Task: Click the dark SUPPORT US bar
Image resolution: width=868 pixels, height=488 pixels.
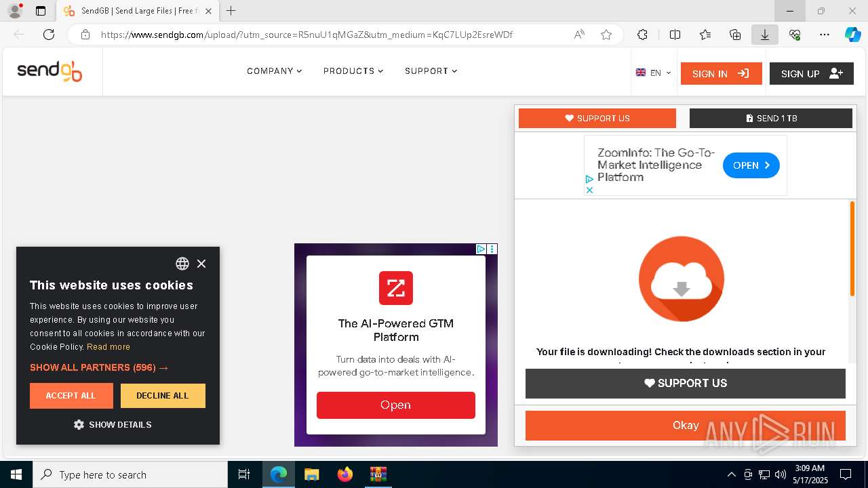Action: (686, 383)
